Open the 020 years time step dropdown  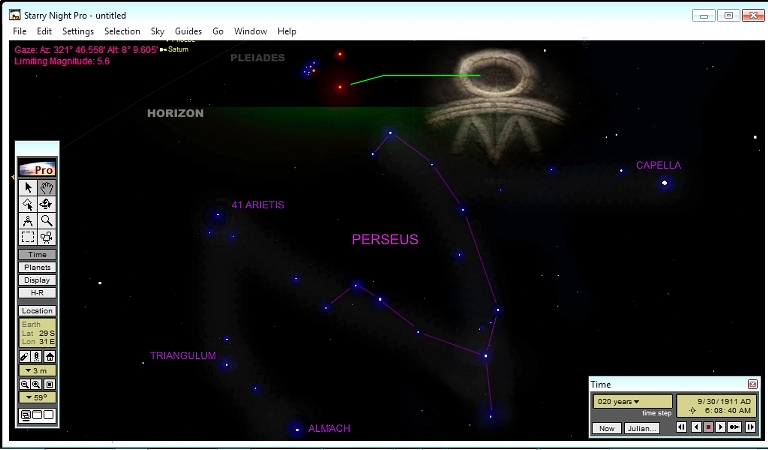(632, 402)
